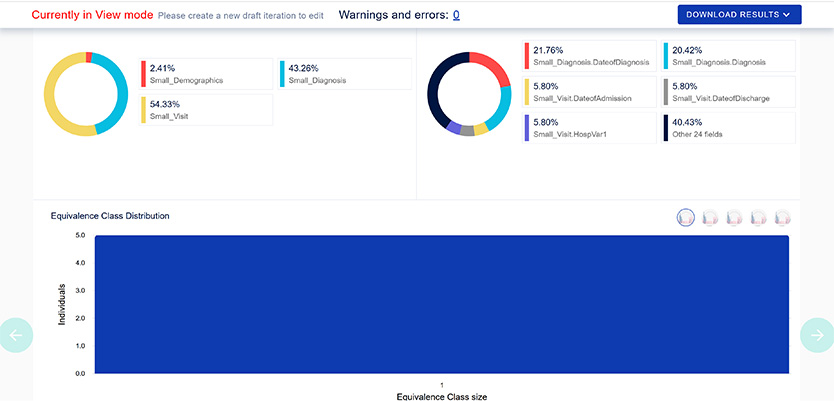Image resolution: width=834 pixels, height=401 pixels.
Task: Switch to the second chart view icon
Action: pyautogui.click(x=710, y=217)
